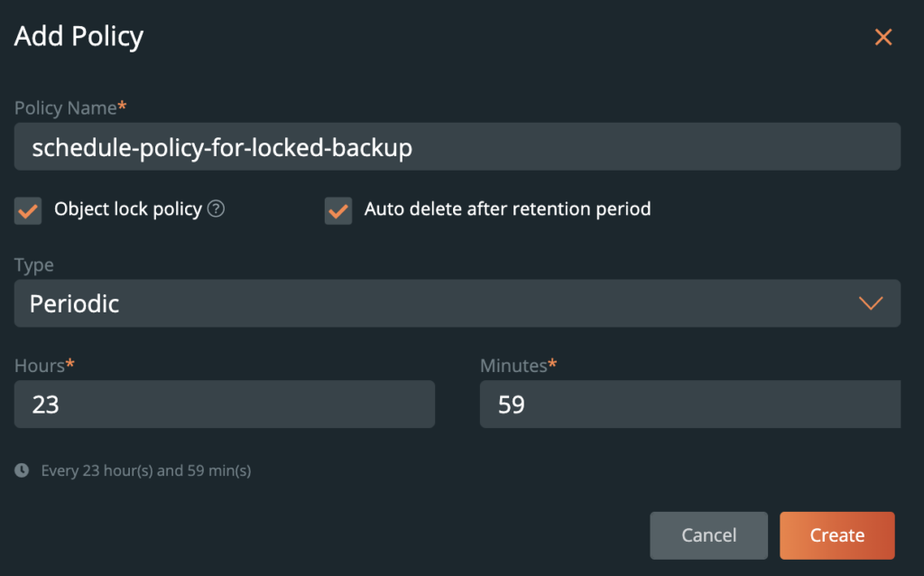Click the Policy Name input field
This screenshot has height=576, width=924.
457,147
